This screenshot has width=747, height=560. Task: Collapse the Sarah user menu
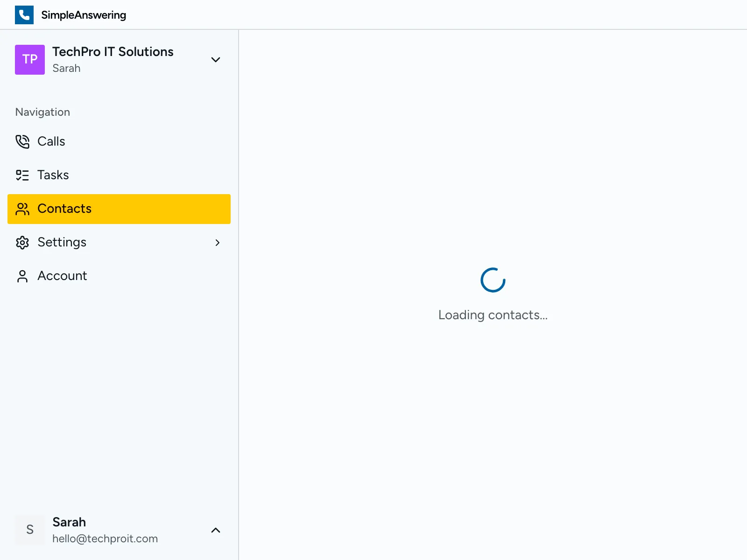coord(215,530)
